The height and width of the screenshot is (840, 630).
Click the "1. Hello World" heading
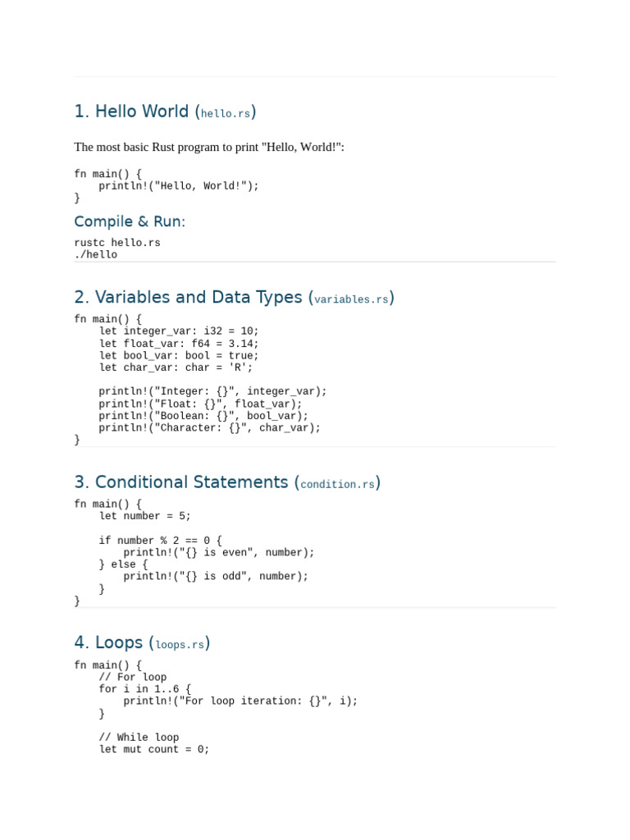click(x=165, y=112)
